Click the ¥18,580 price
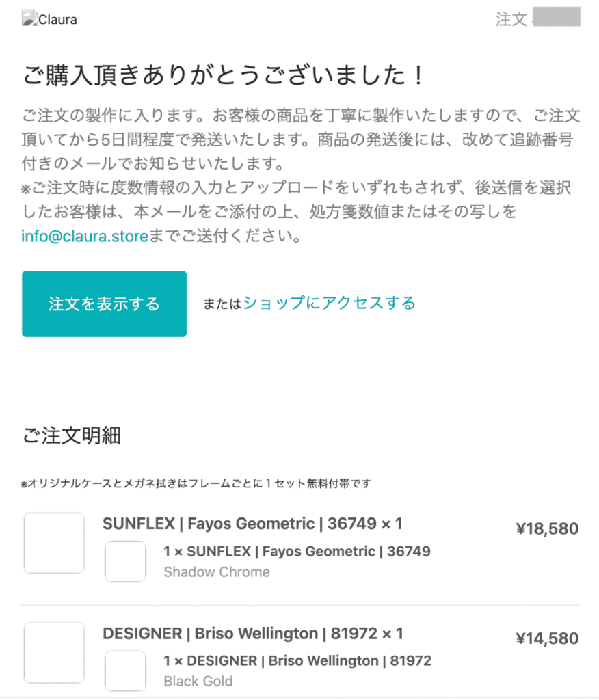Image resolution: width=599 pixels, height=700 pixels. (546, 528)
